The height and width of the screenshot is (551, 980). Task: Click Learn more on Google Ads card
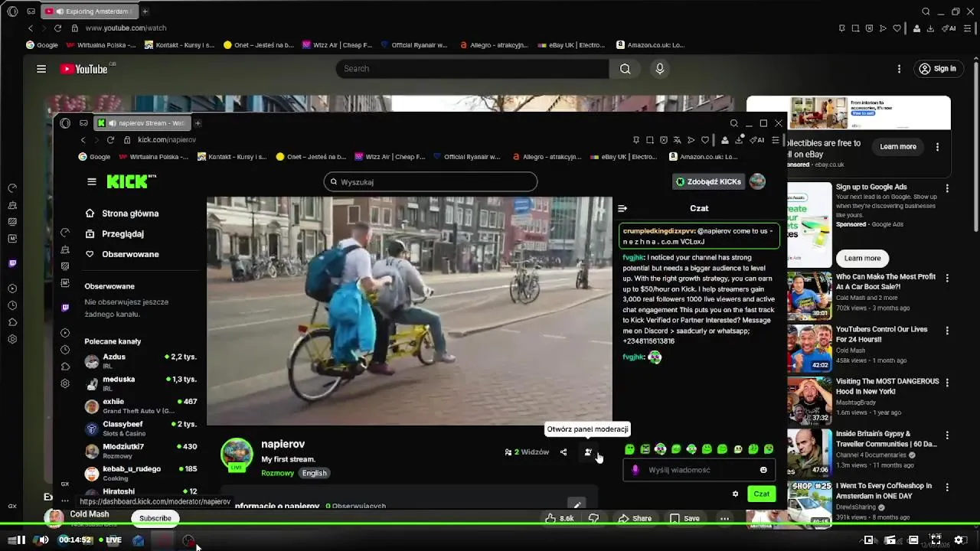863,258
